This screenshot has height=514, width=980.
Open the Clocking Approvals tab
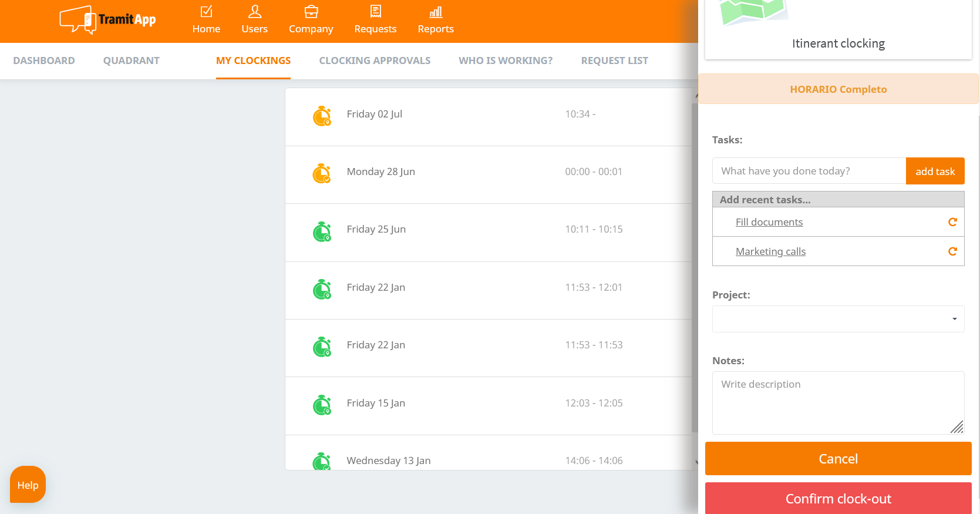(375, 61)
